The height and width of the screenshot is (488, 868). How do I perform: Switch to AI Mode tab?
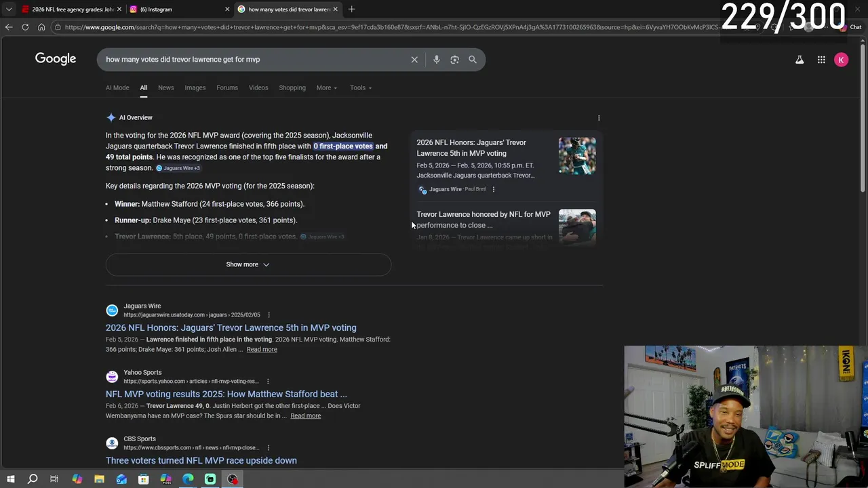click(117, 87)
